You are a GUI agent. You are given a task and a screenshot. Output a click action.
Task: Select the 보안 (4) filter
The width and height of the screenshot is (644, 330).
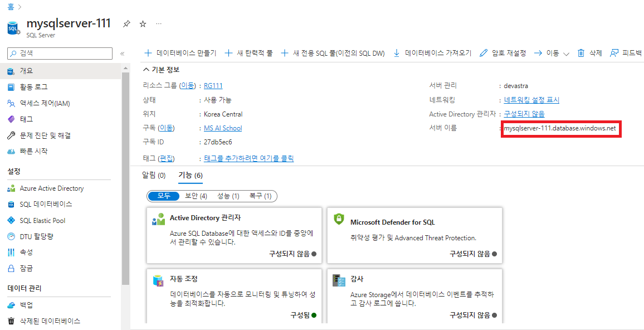point(196,196)
